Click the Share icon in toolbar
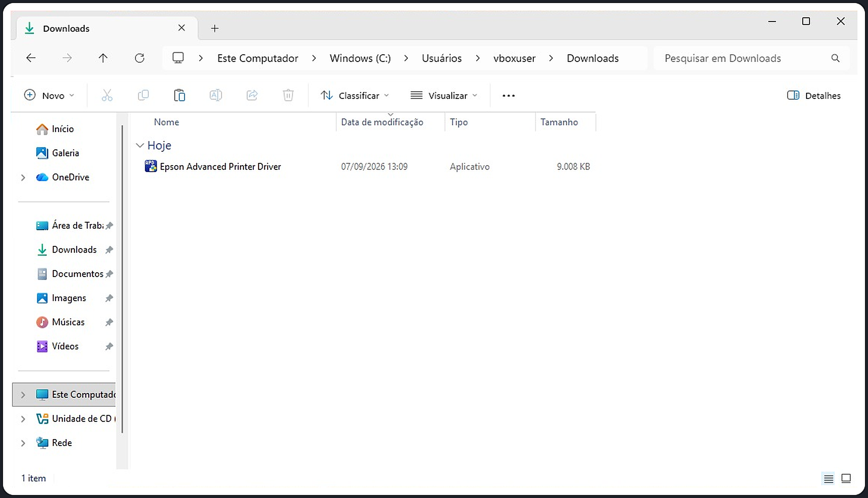 pos(252,95)
